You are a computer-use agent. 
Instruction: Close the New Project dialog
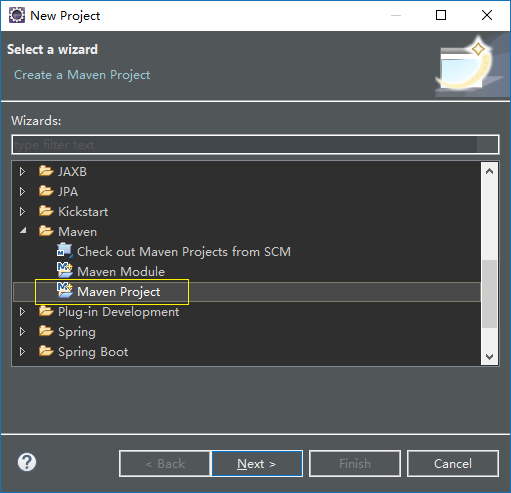coord(487,15)
